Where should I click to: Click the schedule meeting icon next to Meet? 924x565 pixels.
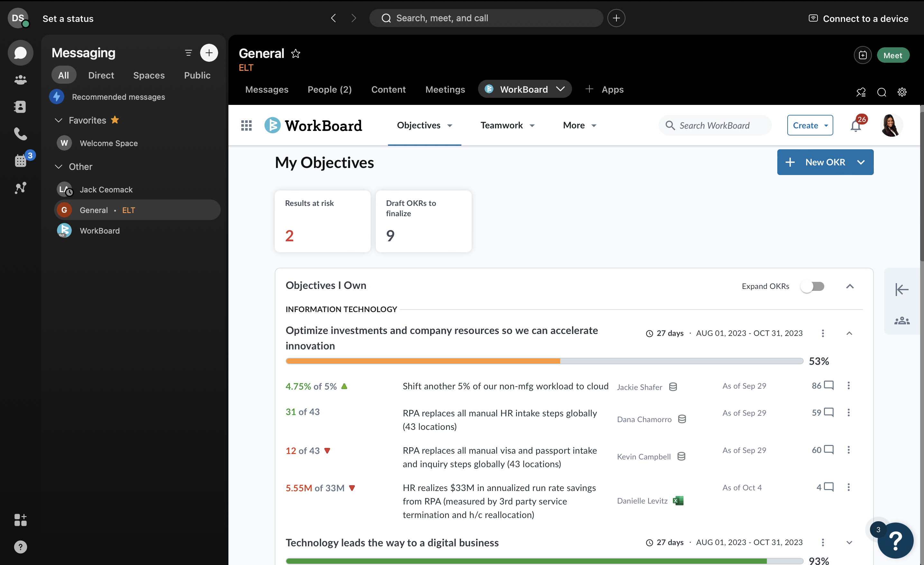(x=863, y=55)
